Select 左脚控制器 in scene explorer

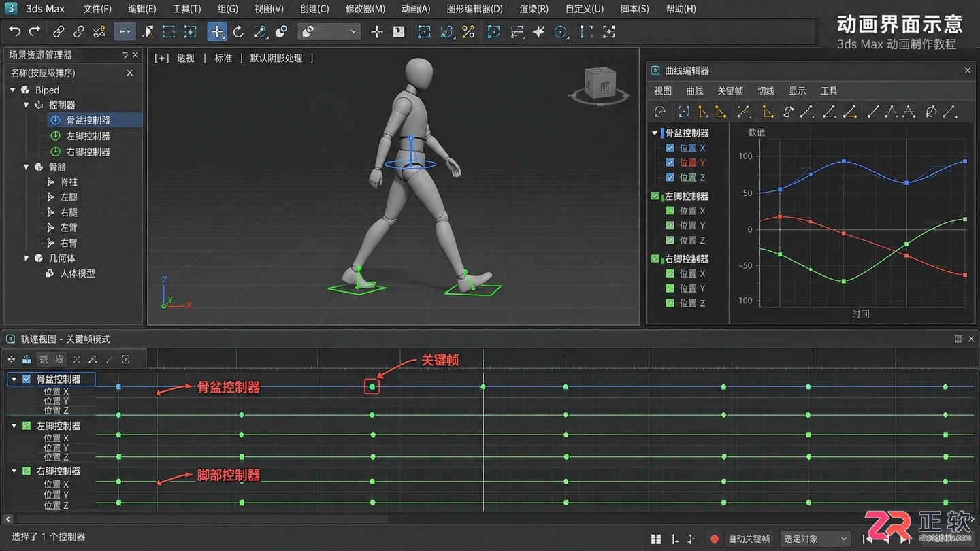point(88,136)
